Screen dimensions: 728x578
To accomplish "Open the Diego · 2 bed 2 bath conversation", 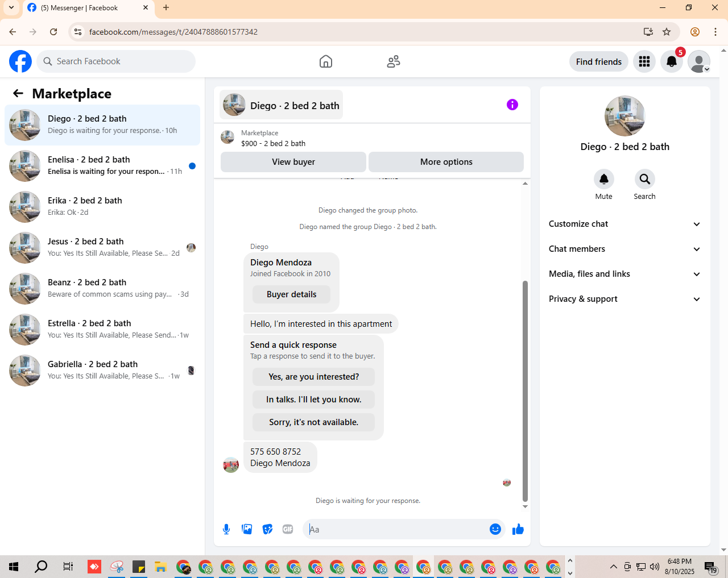I will tap(102, 125).
